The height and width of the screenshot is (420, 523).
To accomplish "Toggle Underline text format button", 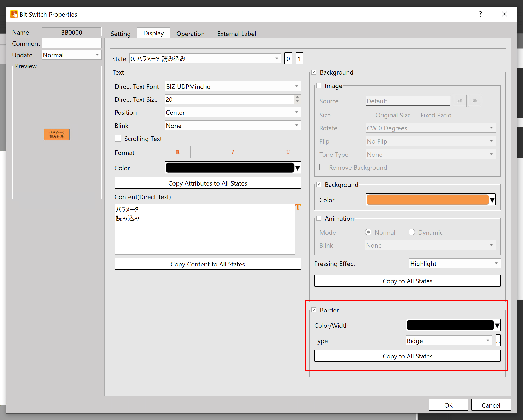I will point(288,152).
